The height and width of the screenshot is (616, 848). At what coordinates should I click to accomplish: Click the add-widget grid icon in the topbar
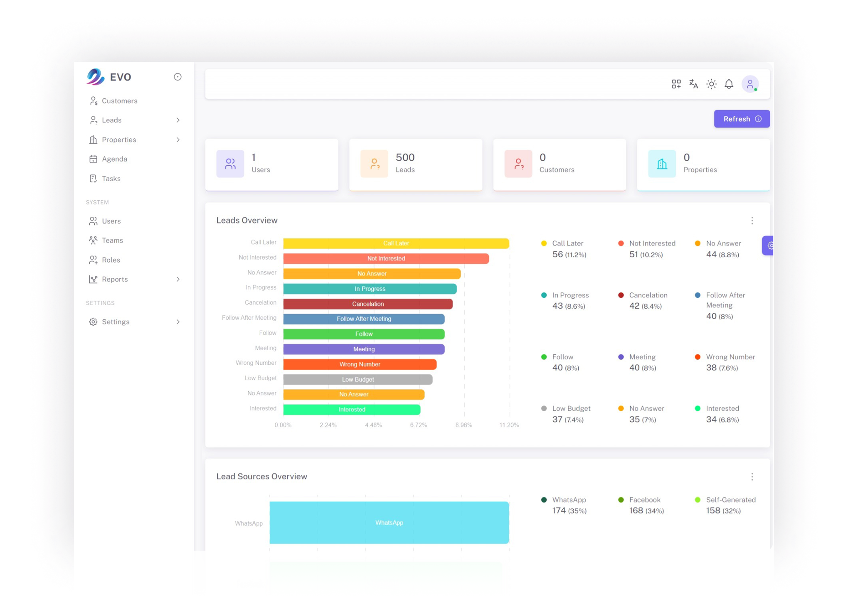point(676,84)
